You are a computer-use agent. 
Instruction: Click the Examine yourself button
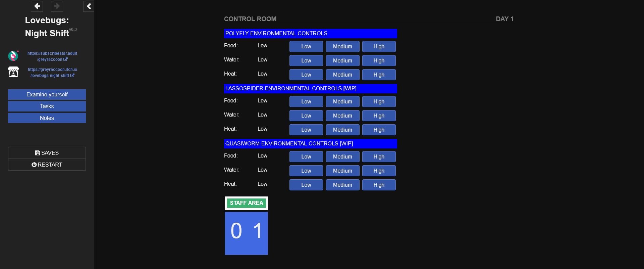tap(47, 94)
